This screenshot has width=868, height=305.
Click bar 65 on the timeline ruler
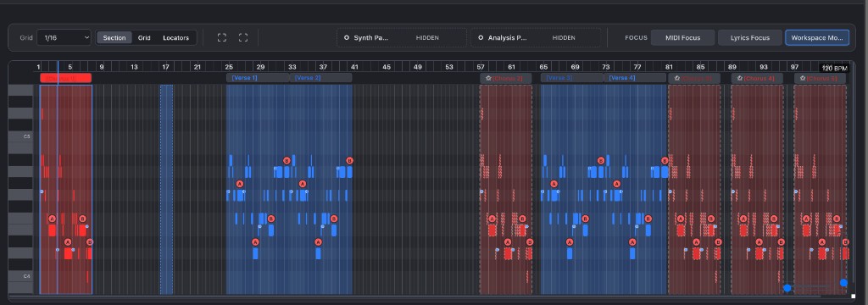click(x=543, y=67)
